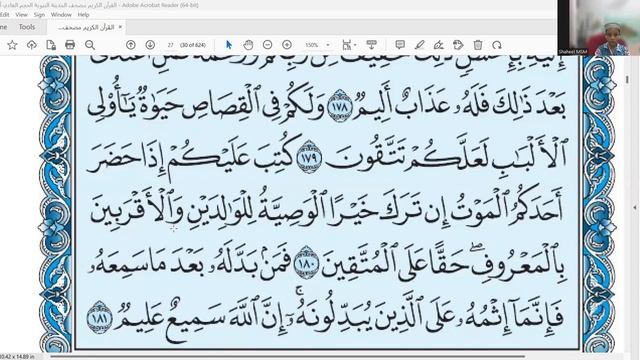Open the Help menu
The height and width of the screenshot is (360, 640).
(83, 15)
